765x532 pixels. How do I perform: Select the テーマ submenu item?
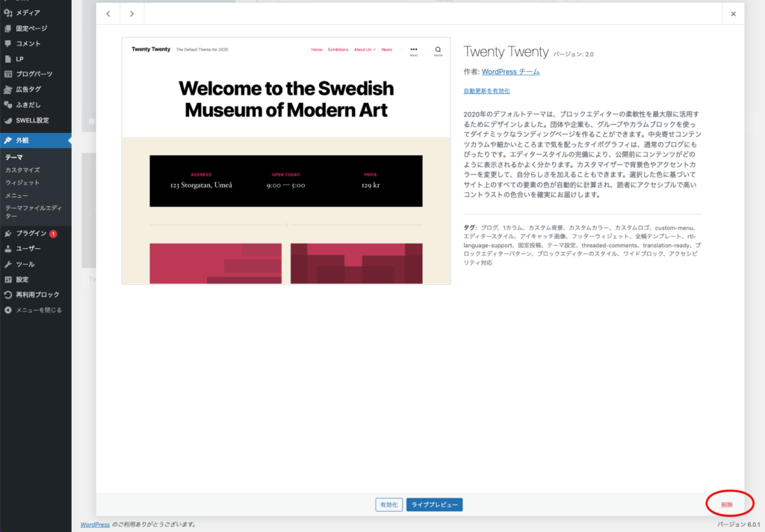(x=14, y=157)
